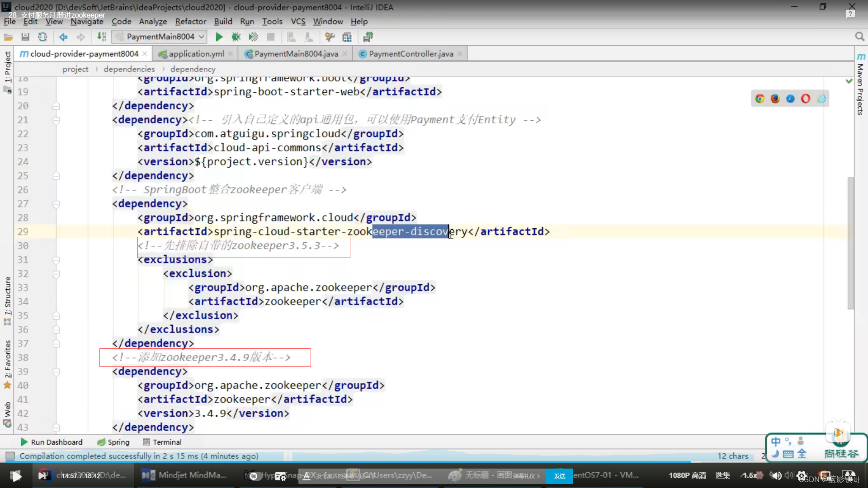Open video quality 1080P 高清 selector
The width and height of the screenshot is (868, 488).
click(687, 475)
